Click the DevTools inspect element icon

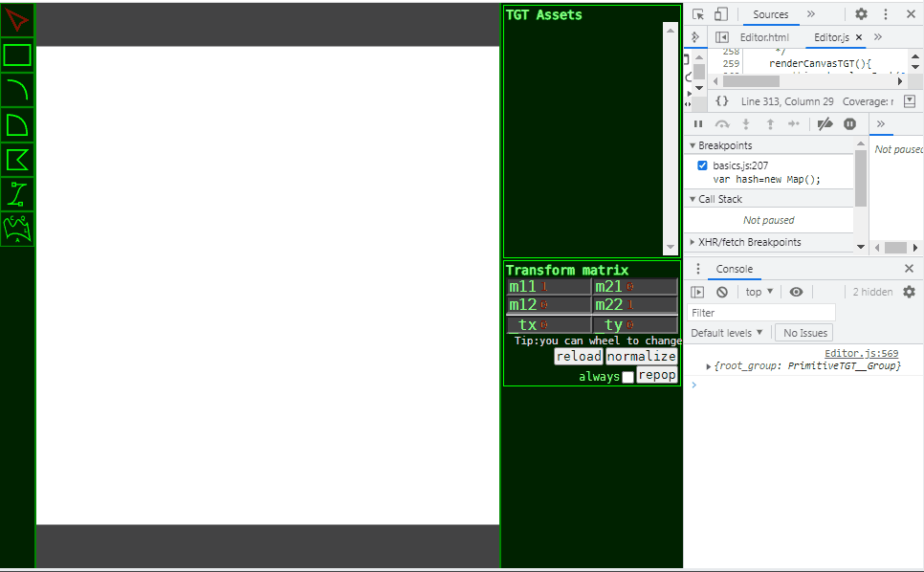[x=698, y=14]
